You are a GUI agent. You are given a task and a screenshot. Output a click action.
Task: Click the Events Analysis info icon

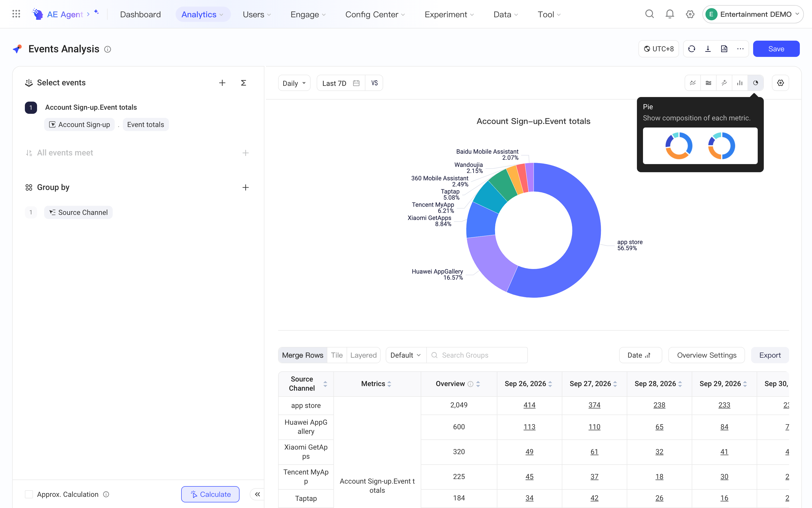pyautogui.click(x=108, y=49)
